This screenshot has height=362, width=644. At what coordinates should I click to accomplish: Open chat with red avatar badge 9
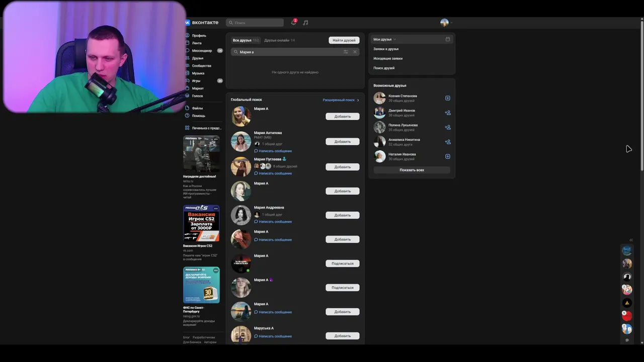[x=627, y=316]
